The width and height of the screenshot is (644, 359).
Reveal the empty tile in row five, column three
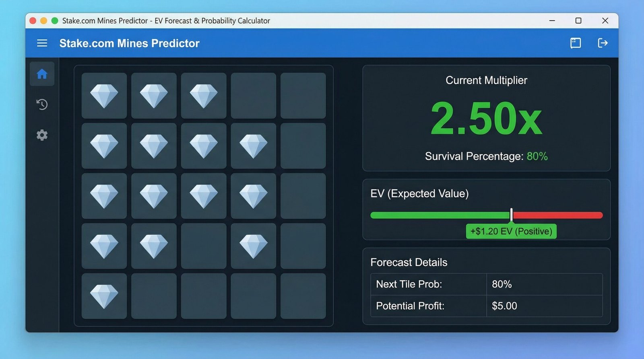click(x=204, y=296)
